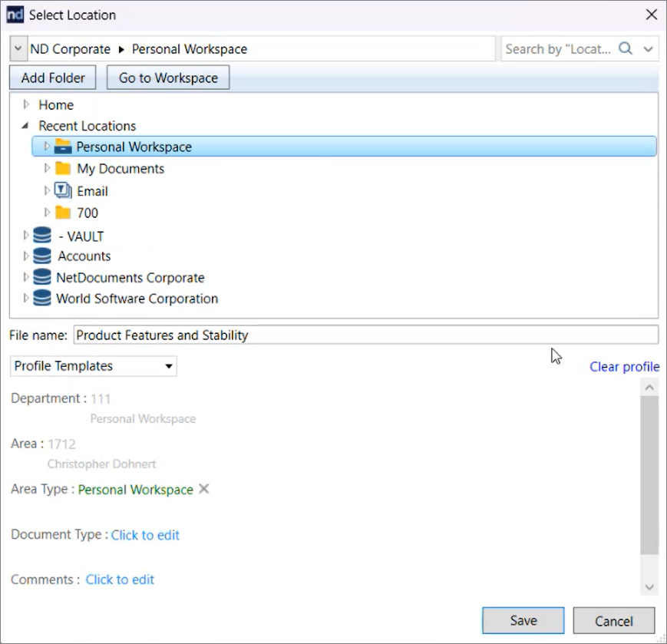Click the Accounts repository icon
Viewport: 667px width, 644px height.
[x=41, y=256]
